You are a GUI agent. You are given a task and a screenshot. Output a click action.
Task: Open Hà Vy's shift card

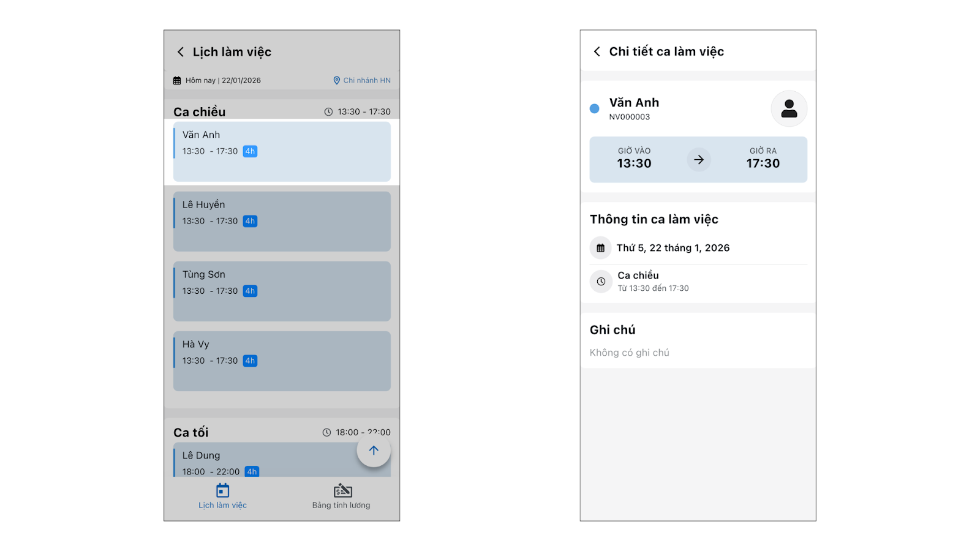coord(282,361)
